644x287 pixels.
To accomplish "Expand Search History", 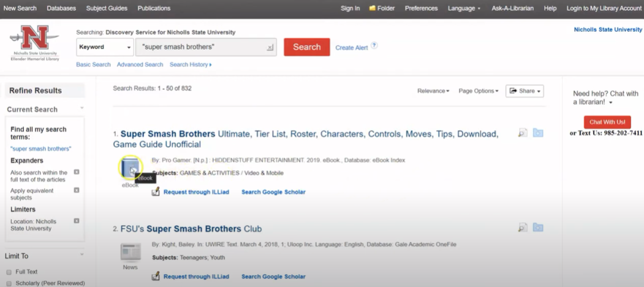I will point(191,64).
